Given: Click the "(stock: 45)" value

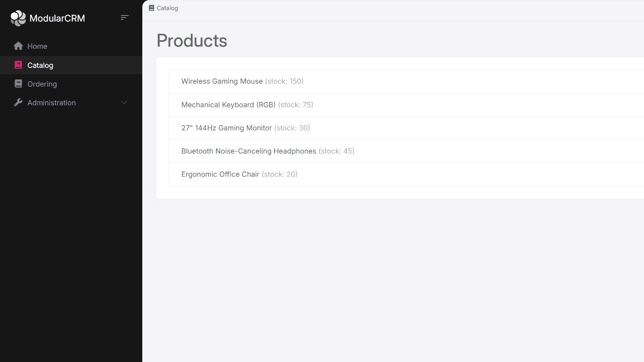Looking at the screenshot, I should point(337,151).
